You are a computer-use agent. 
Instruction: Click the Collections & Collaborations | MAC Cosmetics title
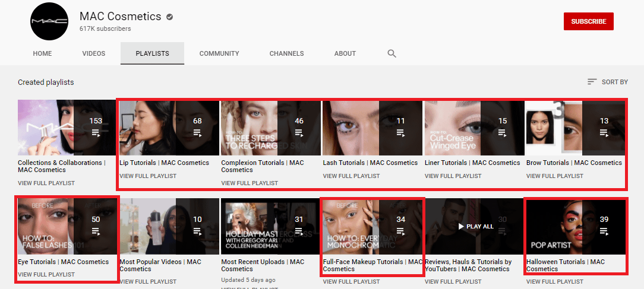62,166
